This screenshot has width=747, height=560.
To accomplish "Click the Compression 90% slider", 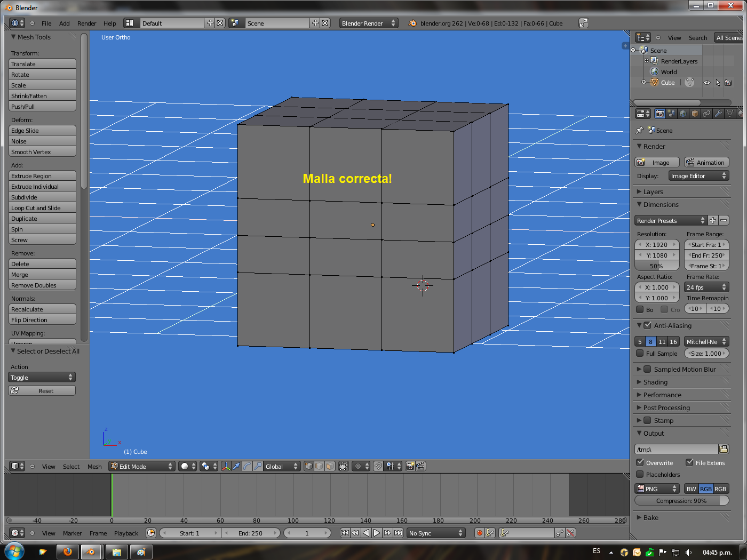I will click(x=681, y=501).
